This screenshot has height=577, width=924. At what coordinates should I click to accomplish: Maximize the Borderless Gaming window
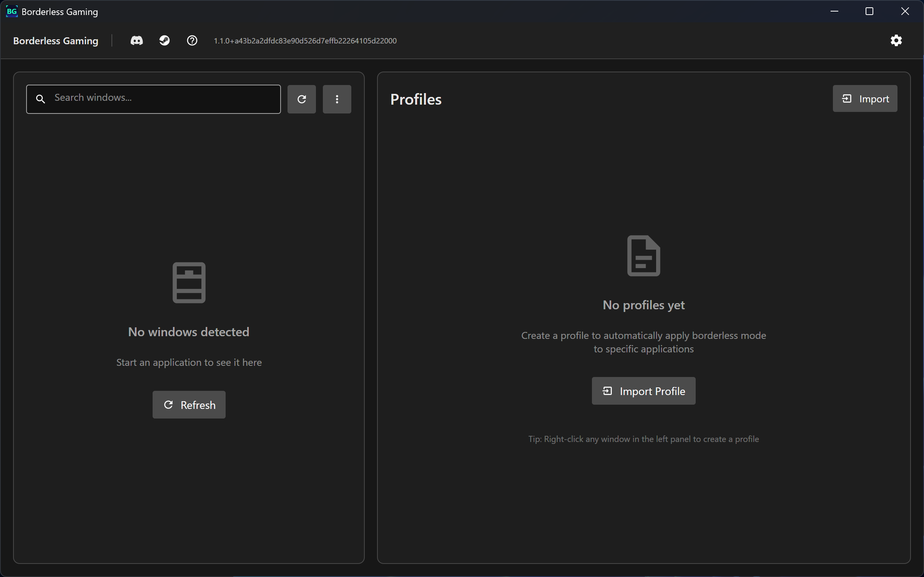[869, 12]
